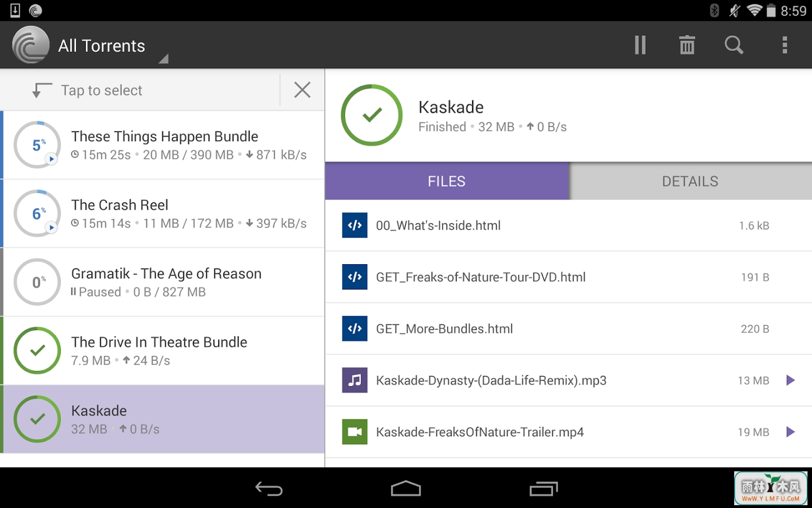Tap the Wi-Fi status icon
The height and width of the screenshot is (508, 812).
[754, 10]
